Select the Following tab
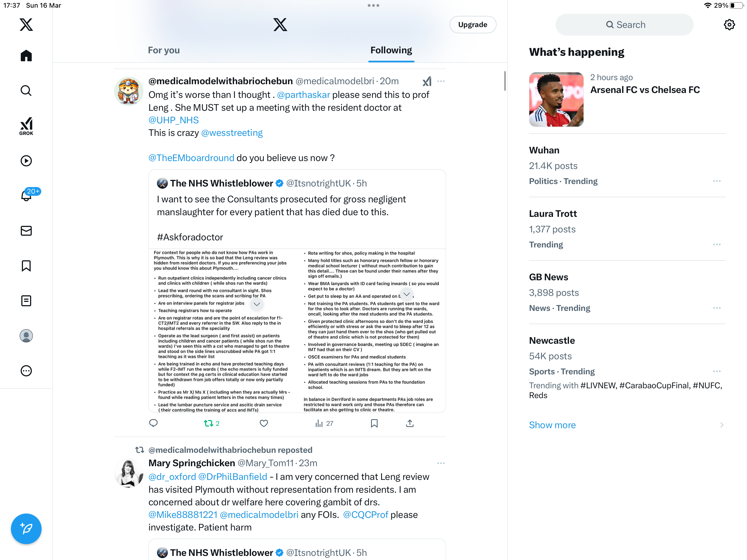 (391, 50)
